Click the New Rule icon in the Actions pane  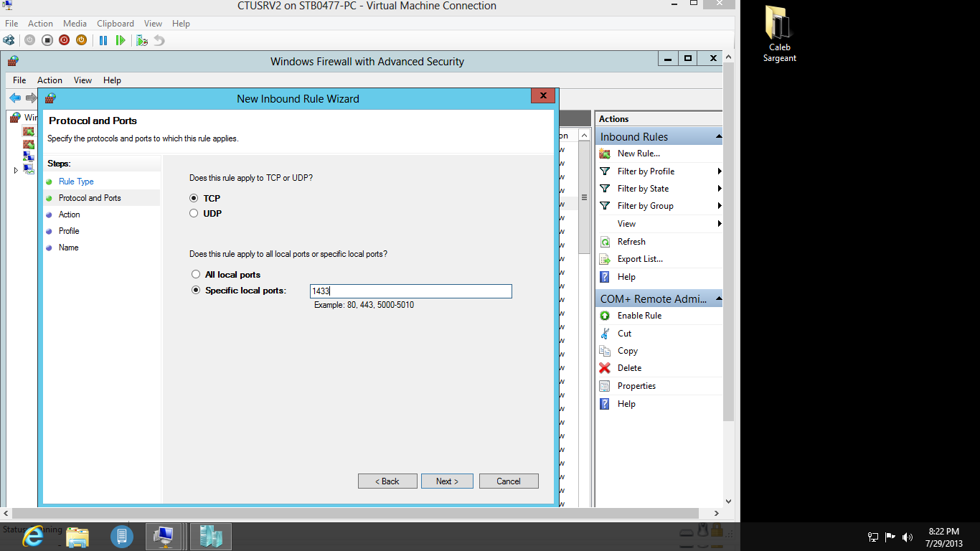coord(605,154)
